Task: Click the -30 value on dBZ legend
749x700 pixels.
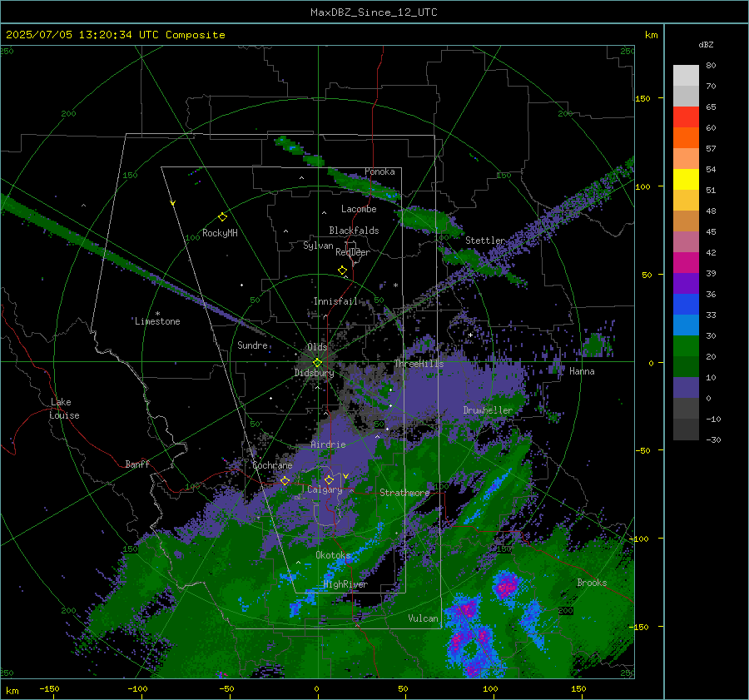Action: pos(713,439)
